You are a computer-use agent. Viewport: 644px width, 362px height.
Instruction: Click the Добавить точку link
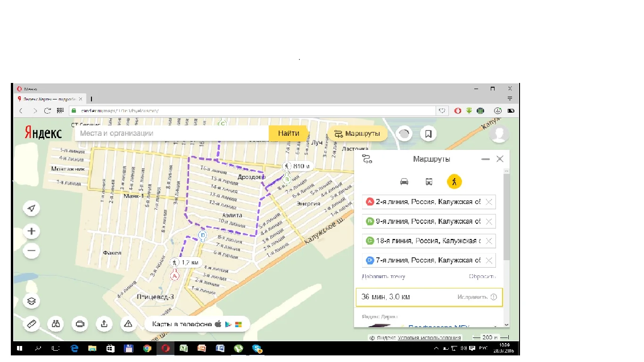tap(383, 277)
